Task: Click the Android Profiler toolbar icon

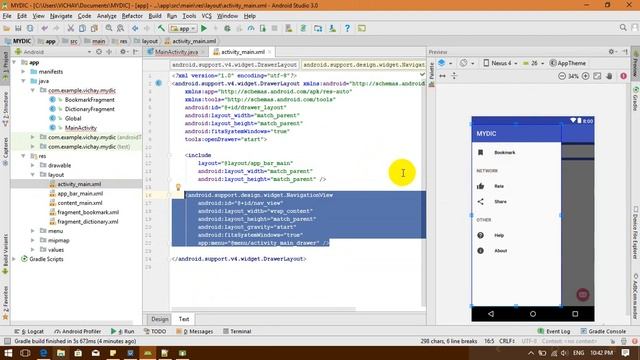Action: (x=251, y=28)
